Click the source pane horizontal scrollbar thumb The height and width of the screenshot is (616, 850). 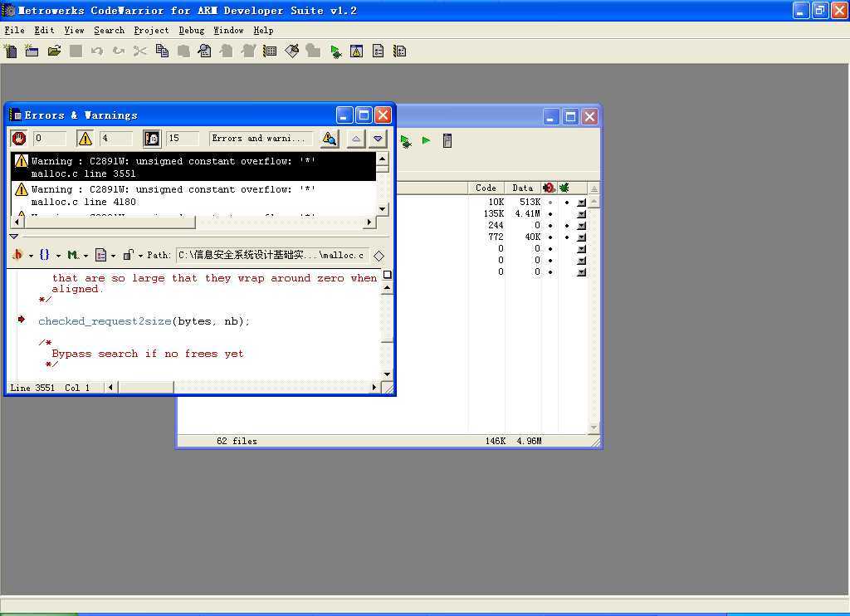click(146, 387)
